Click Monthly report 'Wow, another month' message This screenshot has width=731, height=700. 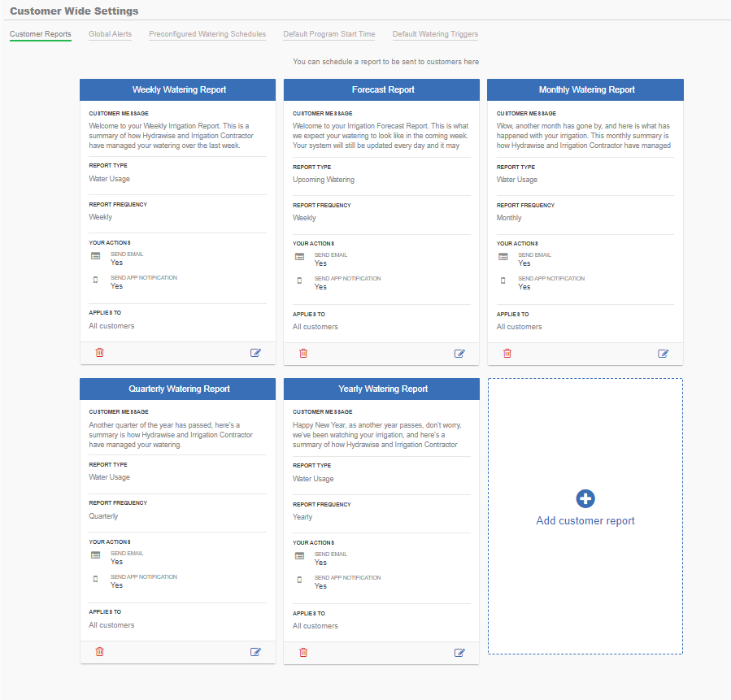coord(584,136)
